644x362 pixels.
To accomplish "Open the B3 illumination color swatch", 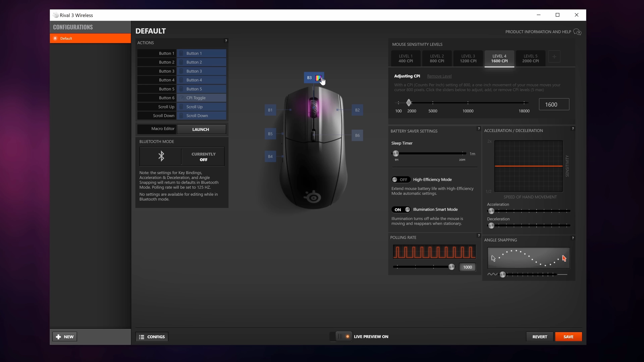I will pos(318,78).
